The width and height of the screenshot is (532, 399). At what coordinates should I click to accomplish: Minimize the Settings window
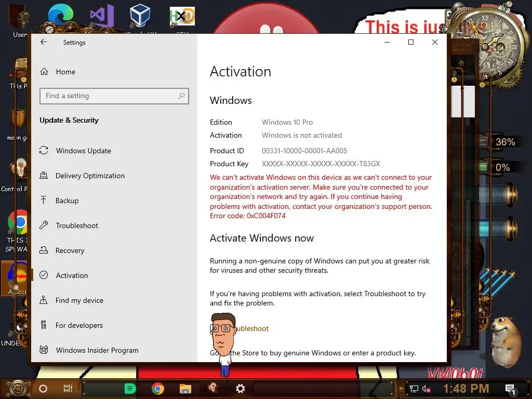point(387,42)
